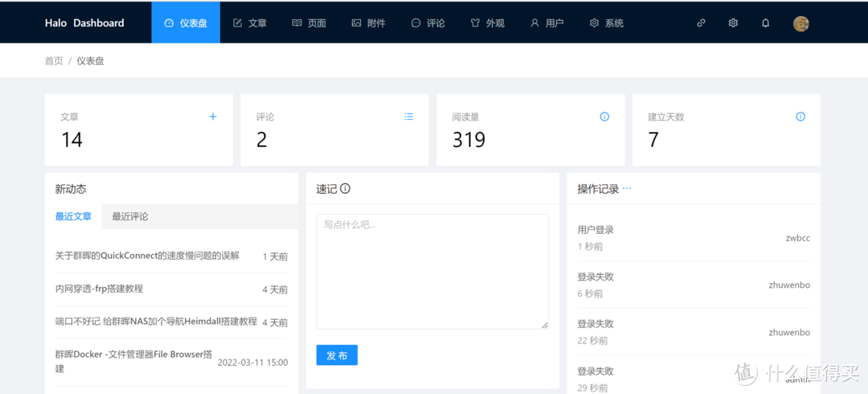Switch to 最近文章 tab
Screen dimensions: 868x394
(x=74, y=216)
